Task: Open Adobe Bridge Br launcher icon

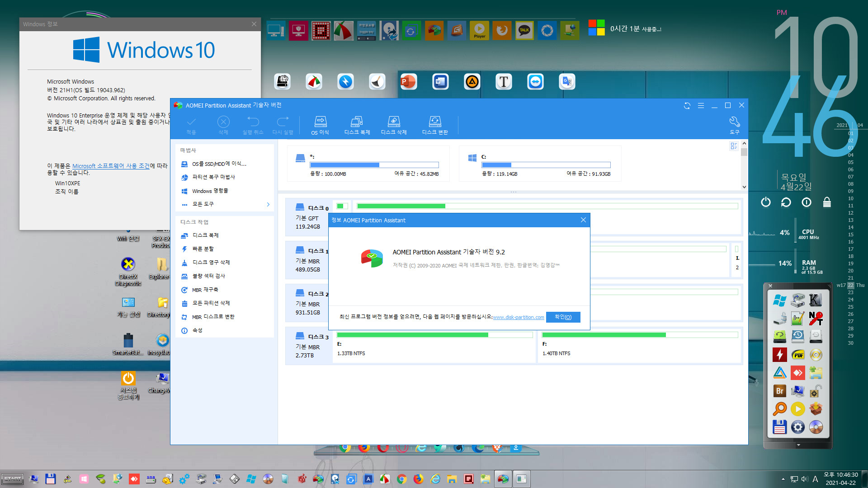Action: pos(780,391)
